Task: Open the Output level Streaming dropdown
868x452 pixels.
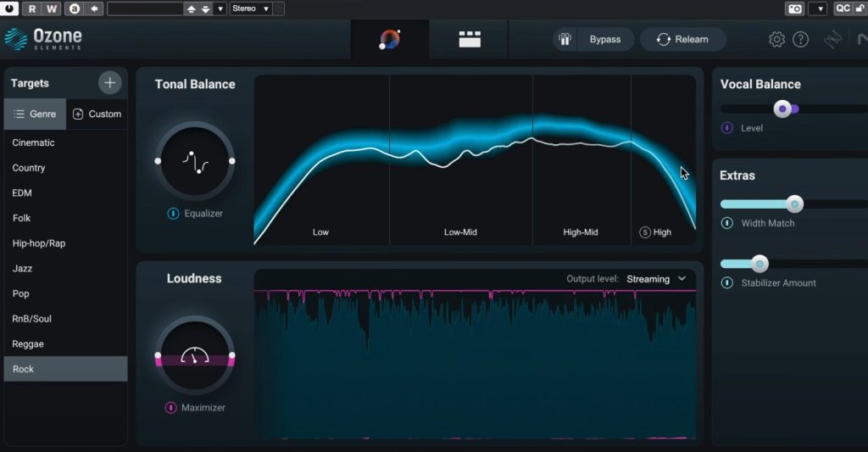Action: (656, 279)
